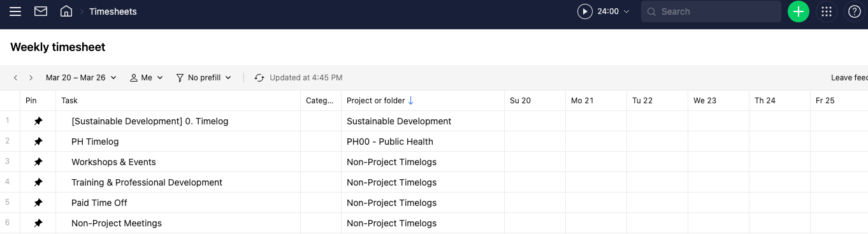
Task: Go to next week arrow
Action: tap(31, 78)
